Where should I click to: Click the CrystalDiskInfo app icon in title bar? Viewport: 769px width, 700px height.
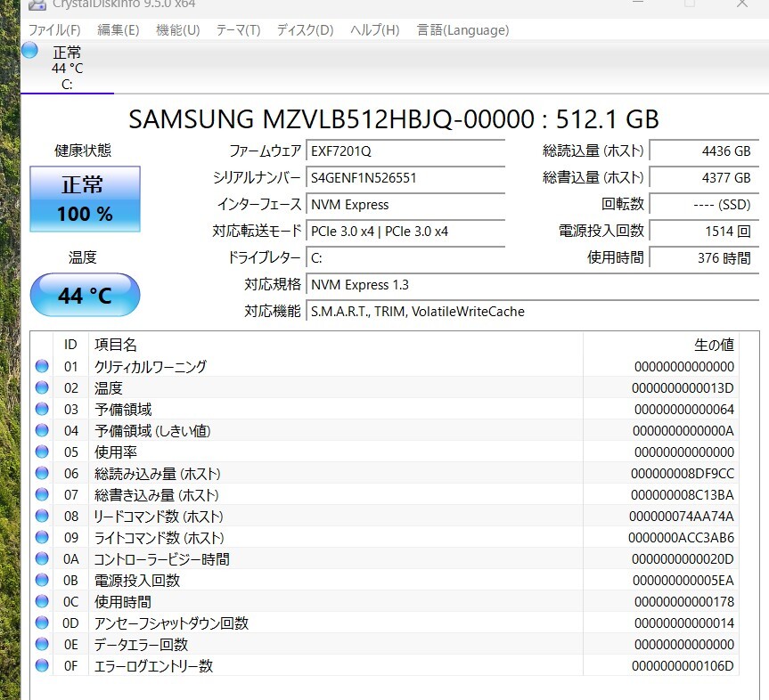click(37, 4)
